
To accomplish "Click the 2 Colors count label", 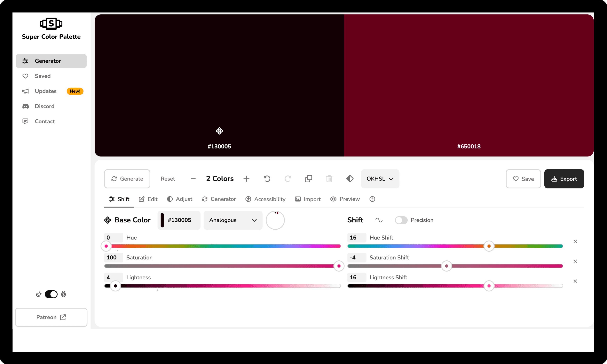I will 220,178.
